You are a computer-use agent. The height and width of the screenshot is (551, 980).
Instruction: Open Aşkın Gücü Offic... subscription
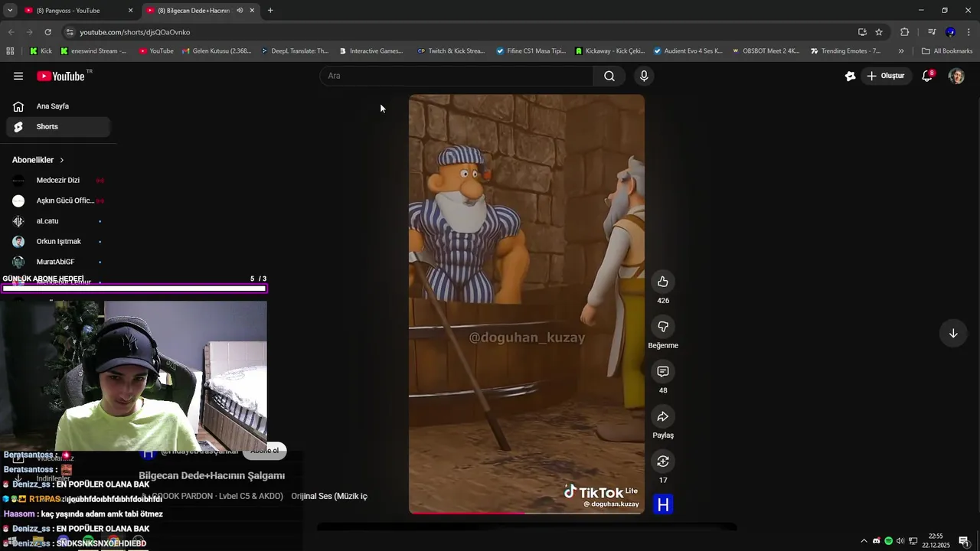tap(58, 201)
